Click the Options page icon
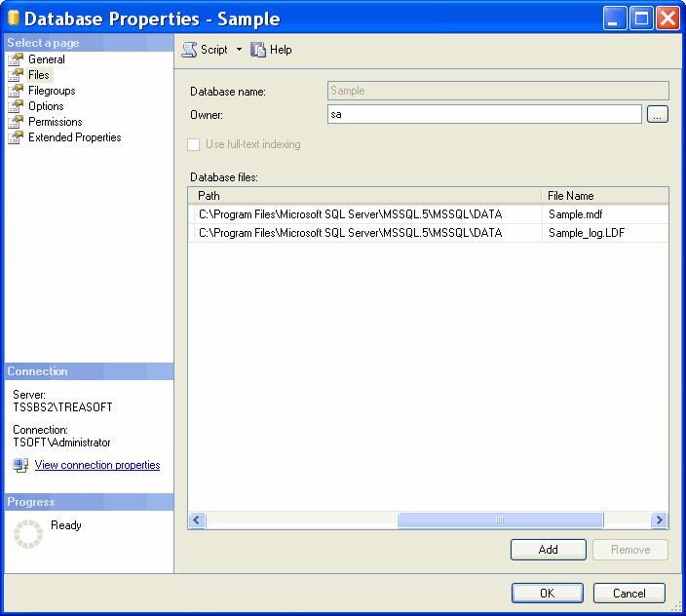This screenshot has height=616, width=686. (x=16, y=106)
